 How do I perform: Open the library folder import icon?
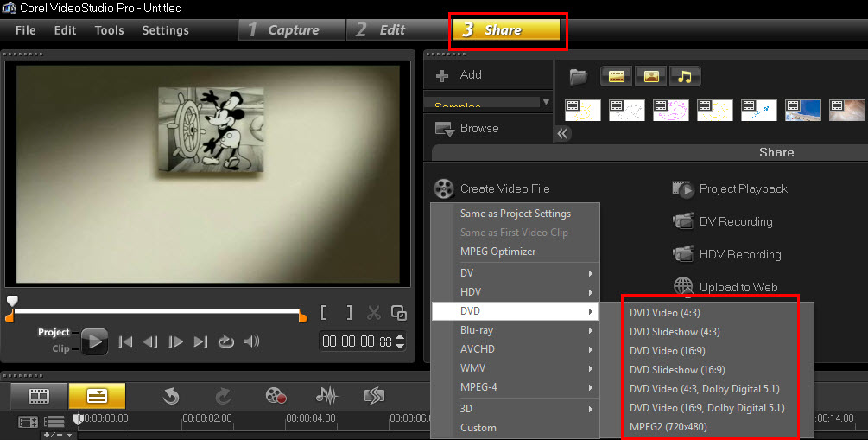coord(579,76)
